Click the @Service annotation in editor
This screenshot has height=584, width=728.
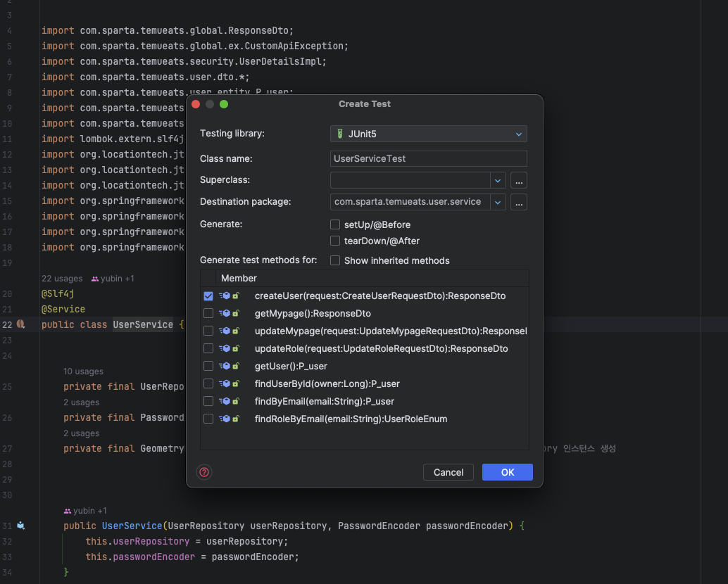[63, 309]
